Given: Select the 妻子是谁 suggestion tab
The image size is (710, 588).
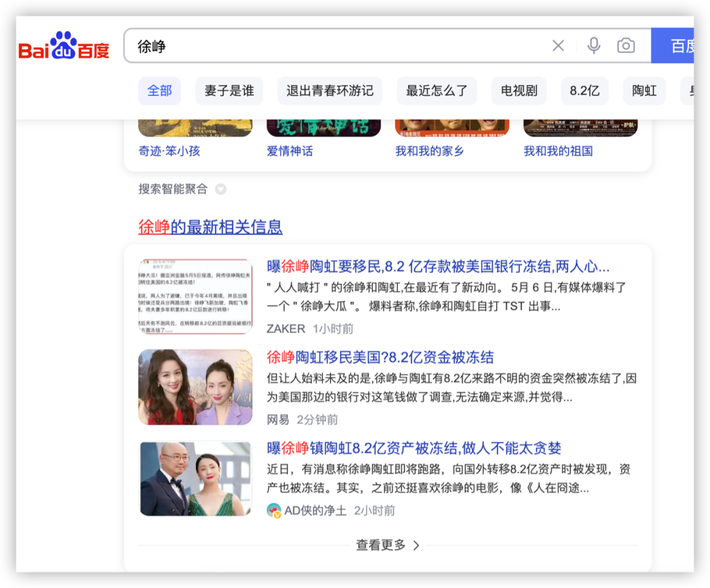Looking at the screenshot, I should pos(229,91).
